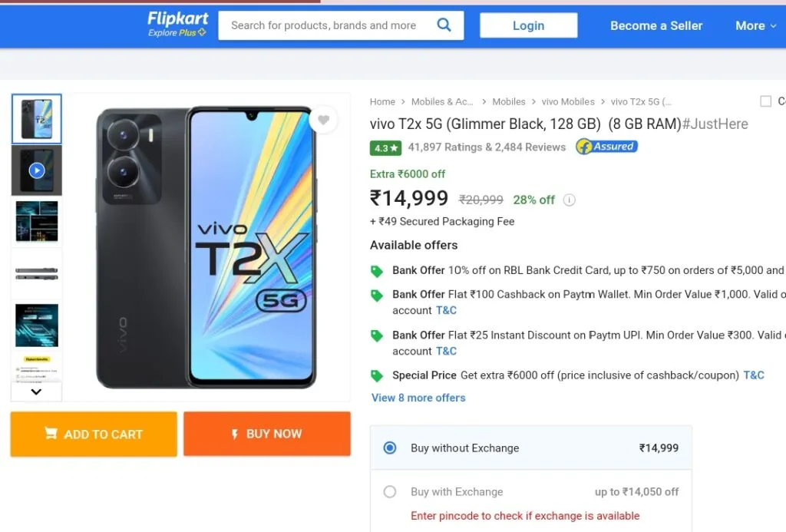This screenshot has height=532, width=786.
Task: Click ADD TO CART button
Action: (x=94, y=435)
